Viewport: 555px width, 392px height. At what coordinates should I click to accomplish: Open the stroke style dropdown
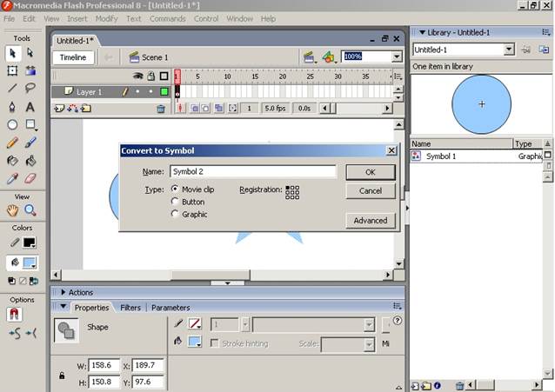369,324
